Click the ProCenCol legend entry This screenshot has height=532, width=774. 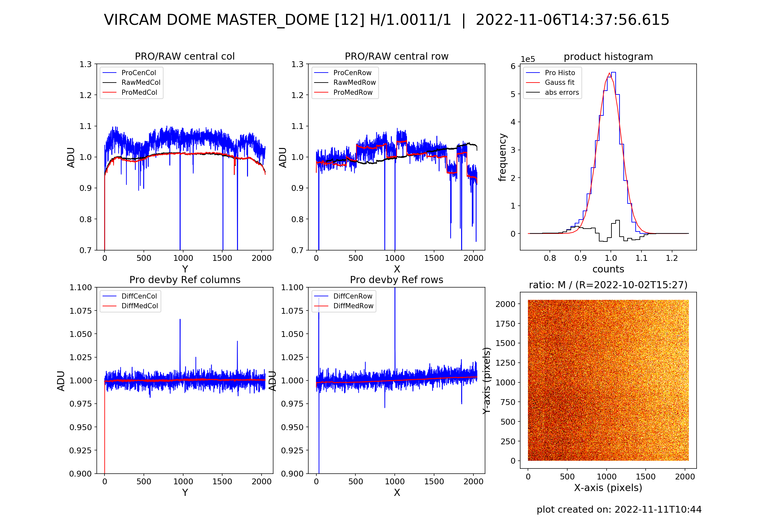point(138,73)
